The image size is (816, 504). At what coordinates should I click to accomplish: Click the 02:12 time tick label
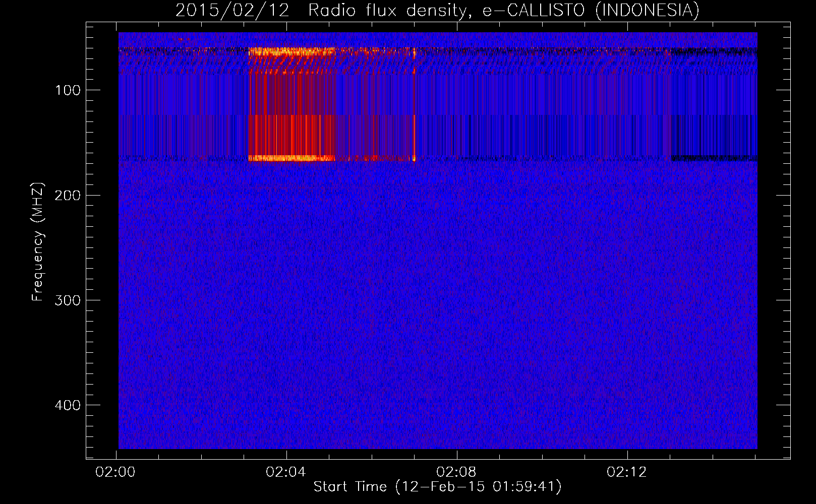click(x=627, y=472)
